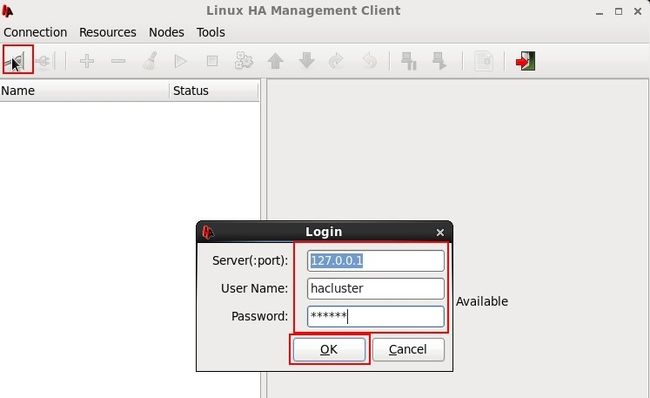The width and height of the screenshot is (650, 398).
Task: Click the Password input field
Action: [x=376, y=316]
